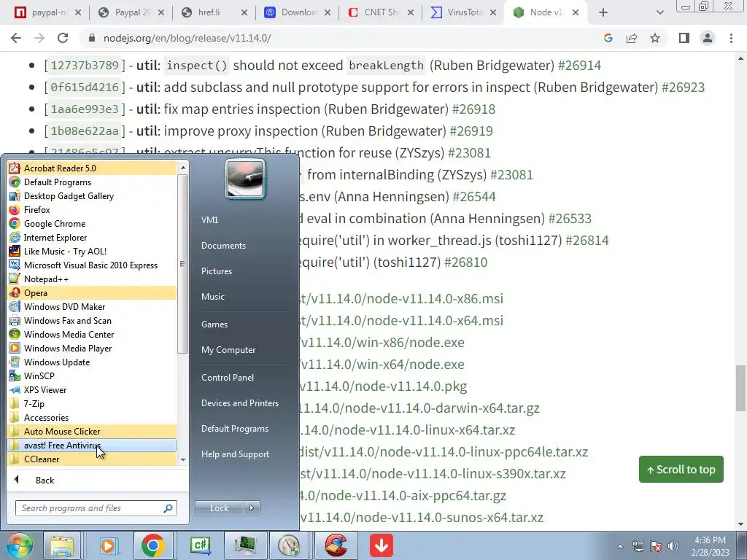Open Acrobat Reader 5.0 from programs list
The image size is (747, 560).
(92, 168)
